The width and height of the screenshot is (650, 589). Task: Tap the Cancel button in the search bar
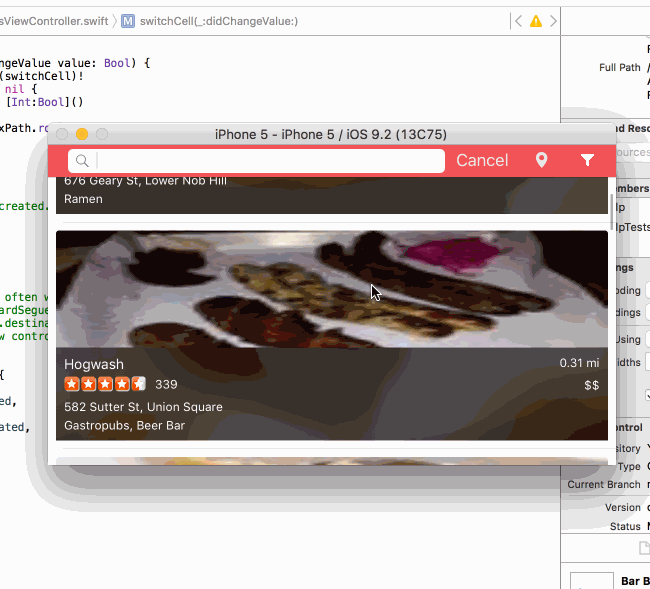482,160
